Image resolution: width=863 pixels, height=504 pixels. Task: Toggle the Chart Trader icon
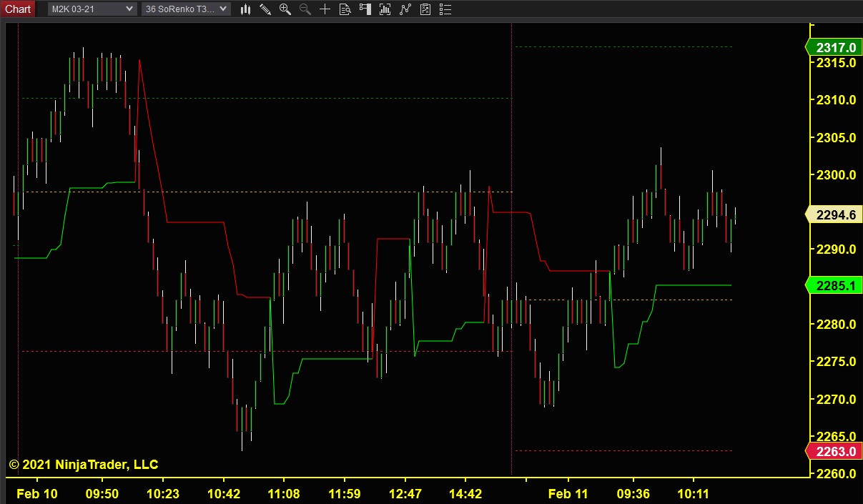(x=365, y=9)
